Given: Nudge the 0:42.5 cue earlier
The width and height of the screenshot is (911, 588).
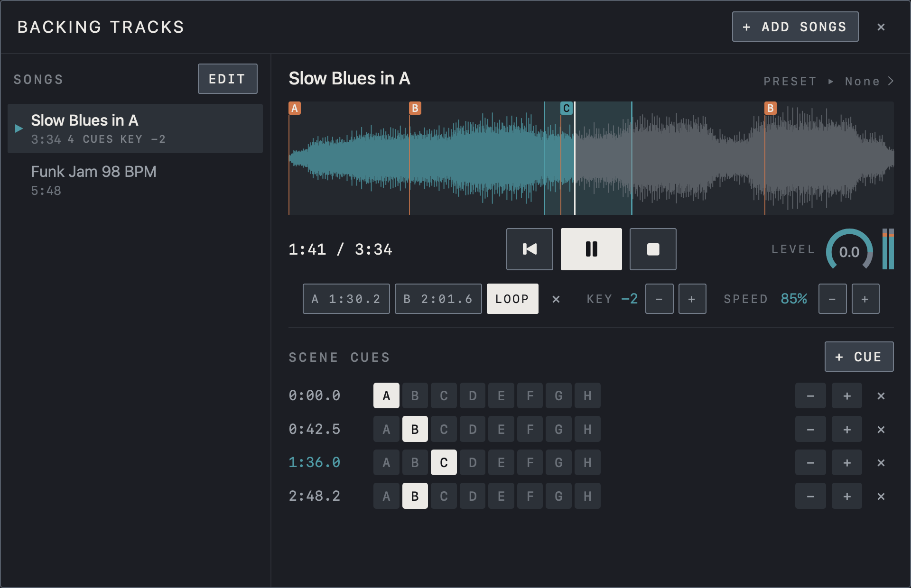Looking at the screenshot, I should [x=810, y=429].
